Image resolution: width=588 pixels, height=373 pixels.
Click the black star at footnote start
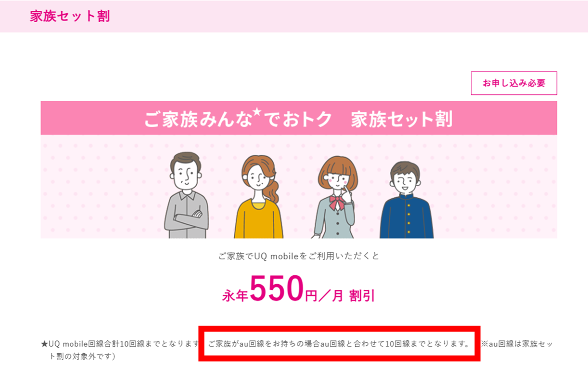pos(44,344)
